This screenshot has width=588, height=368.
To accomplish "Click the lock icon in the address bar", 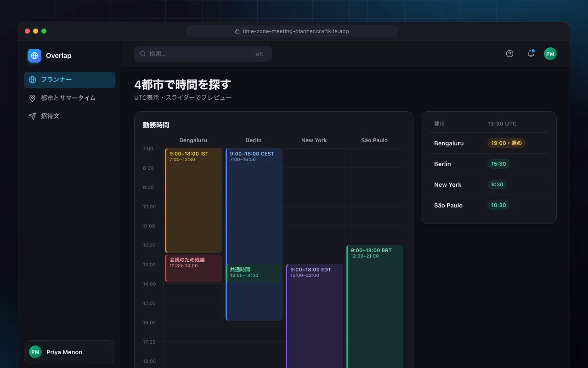I will click(x=237, y=31).
